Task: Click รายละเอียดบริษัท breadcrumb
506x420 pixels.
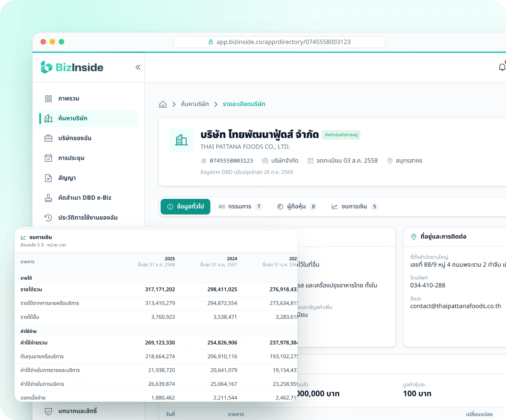Action: (x=244, y=104)
